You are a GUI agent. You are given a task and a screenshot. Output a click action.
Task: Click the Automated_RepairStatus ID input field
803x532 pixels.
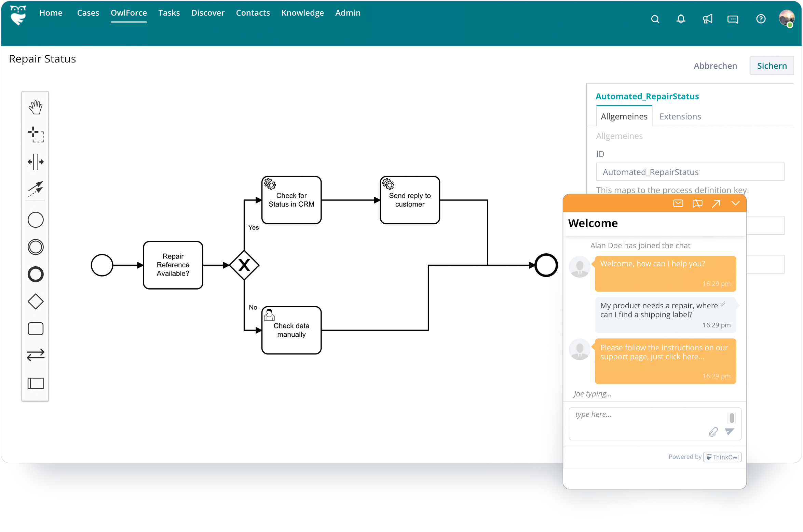(690, 172)
